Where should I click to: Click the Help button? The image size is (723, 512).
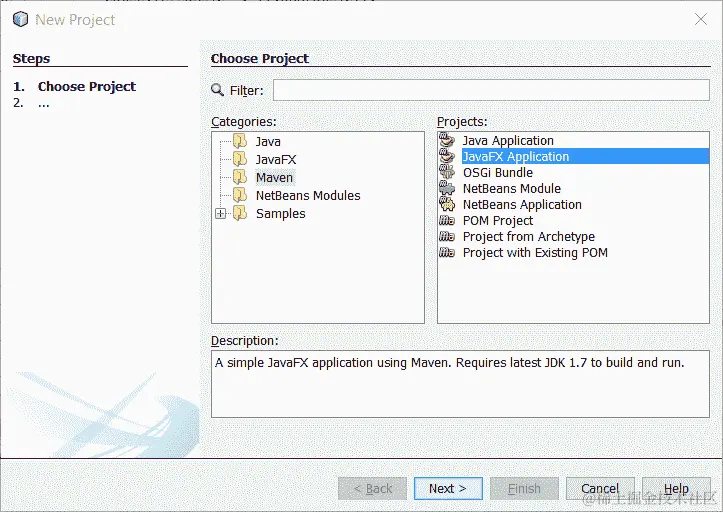point(676,488)
